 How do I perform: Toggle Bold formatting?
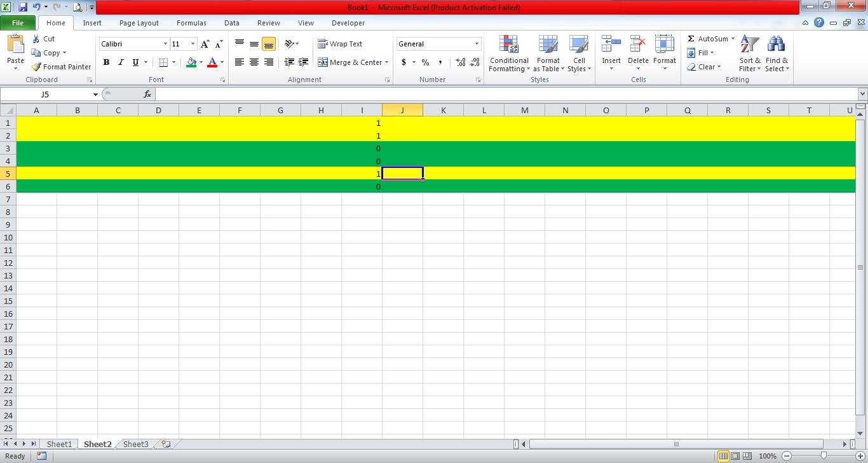pos(106,62)
